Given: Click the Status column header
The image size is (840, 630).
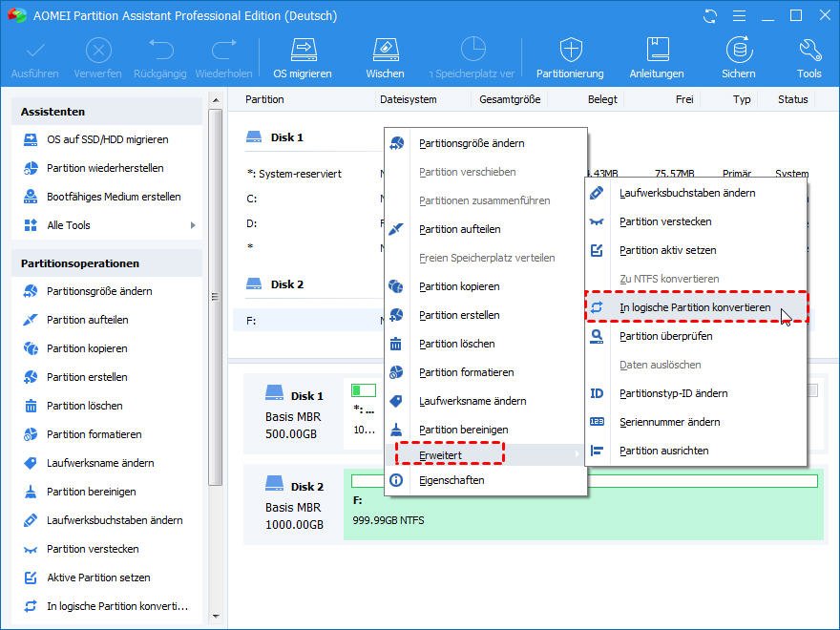Looking at the screenshot, I should [793, 99].
